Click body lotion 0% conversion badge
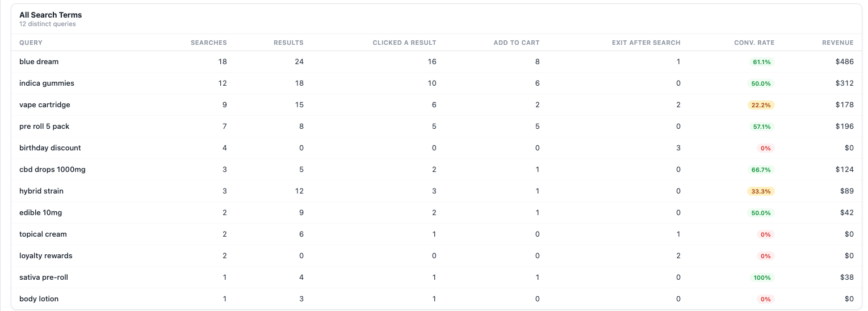This screenshot has width=868, height=311. [x=766, y=299]
